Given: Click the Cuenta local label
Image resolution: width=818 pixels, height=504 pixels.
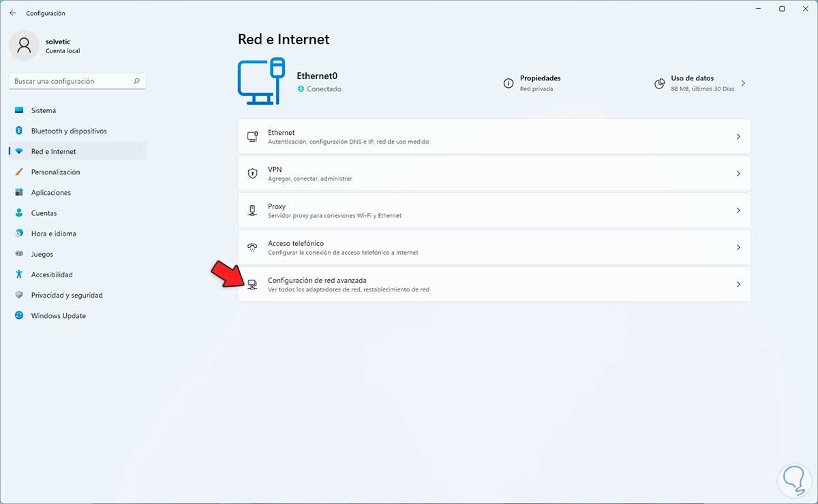Looking at the screenshot, I should [63, 51].
